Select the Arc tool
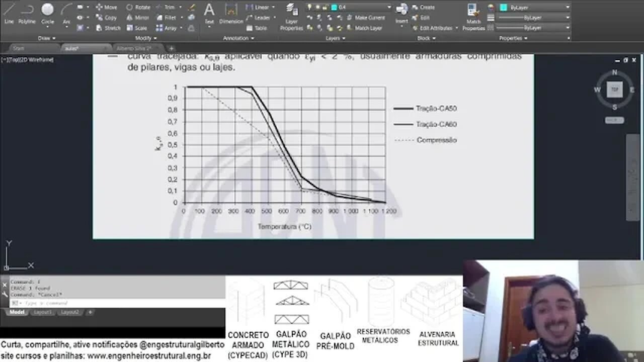 click(x=66, y=13)
